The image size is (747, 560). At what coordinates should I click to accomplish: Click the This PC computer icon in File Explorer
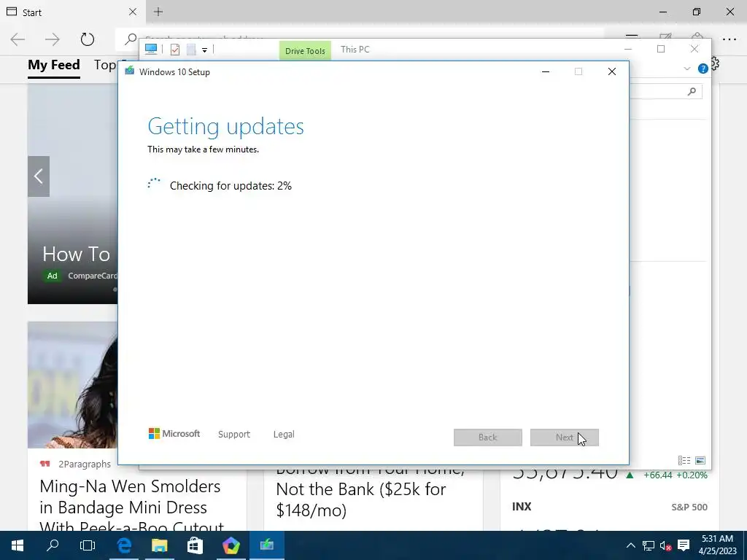pos(151,49)
